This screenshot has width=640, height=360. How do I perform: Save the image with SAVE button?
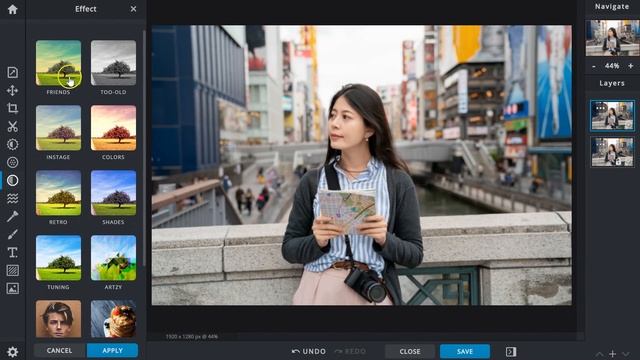click(465, 351)
